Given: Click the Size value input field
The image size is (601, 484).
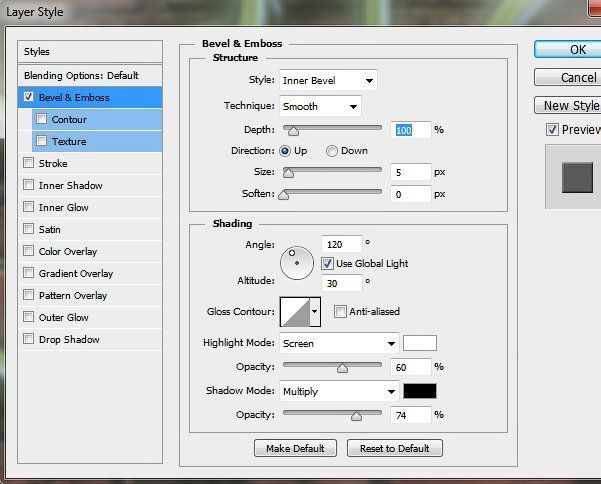Looking at the screenshot, I should (x=410, y=172).
